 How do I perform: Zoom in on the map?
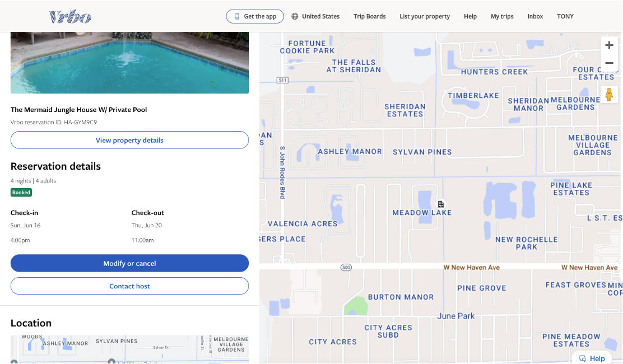pyautogui.click(x=609, y=45)
